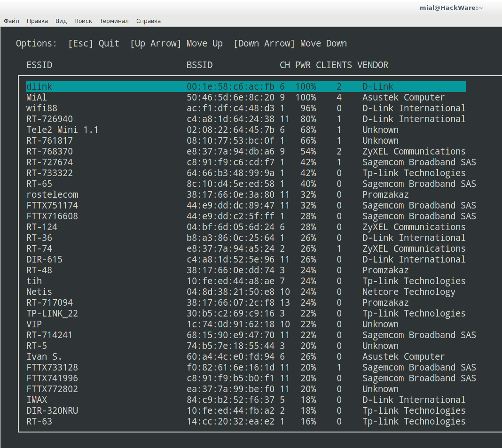
Task: Choose the Tele2 Mini 1.1 network
Action: [x=62, y=130]
